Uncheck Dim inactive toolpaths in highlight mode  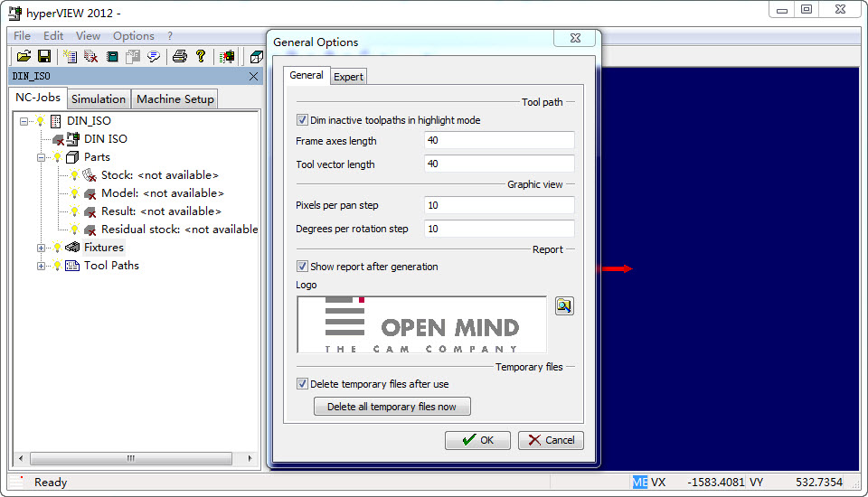[302, 119]
